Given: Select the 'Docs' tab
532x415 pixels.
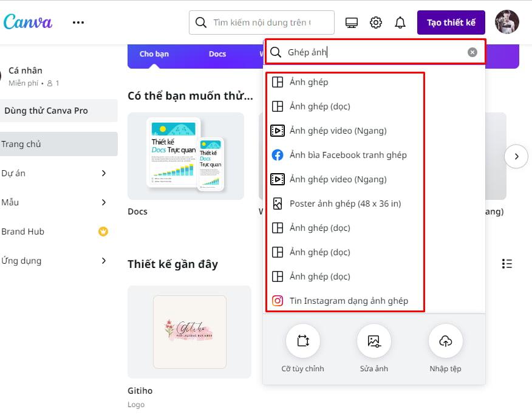Looking at the screenshot, I should (x=217, y=54).
